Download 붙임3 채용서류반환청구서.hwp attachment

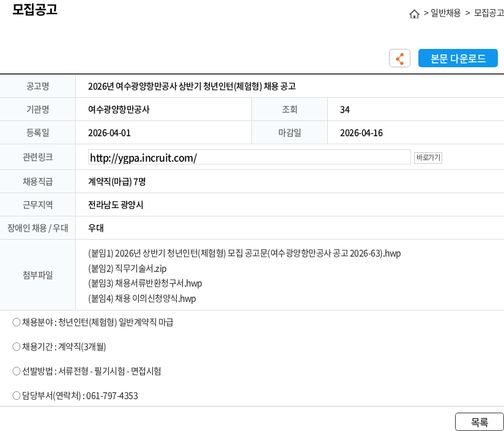(145, 283)
